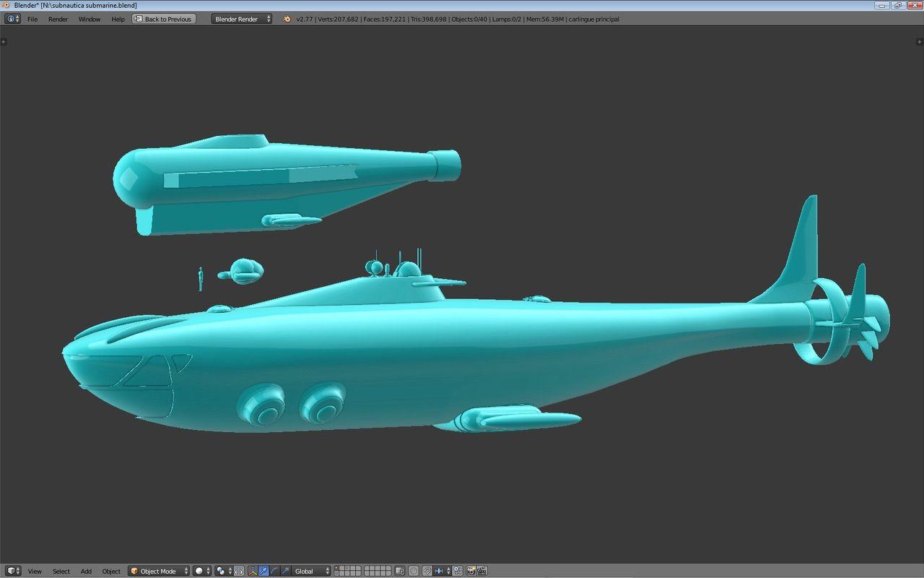Open the Object Mode dropdown
The height and width of the screenshot is (578, 924).
coord(159,571)
